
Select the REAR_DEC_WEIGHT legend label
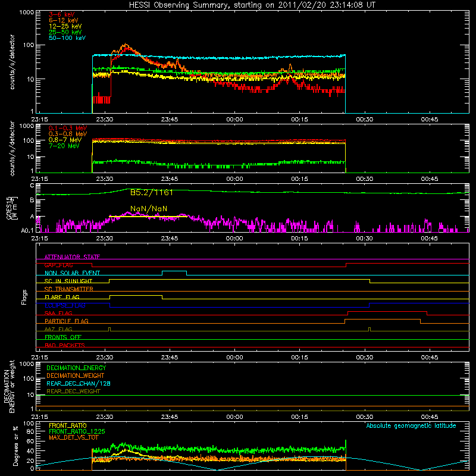tap(73, 392)
